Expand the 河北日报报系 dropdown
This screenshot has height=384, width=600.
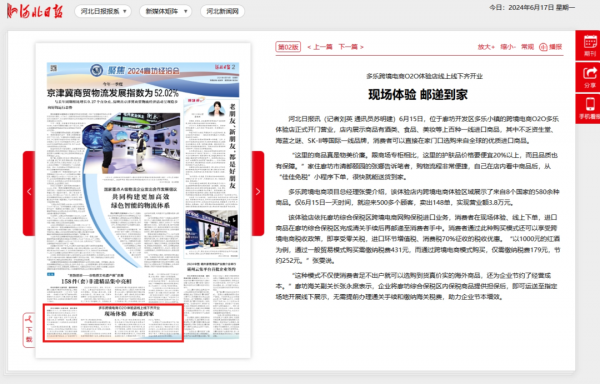(103, 11)
